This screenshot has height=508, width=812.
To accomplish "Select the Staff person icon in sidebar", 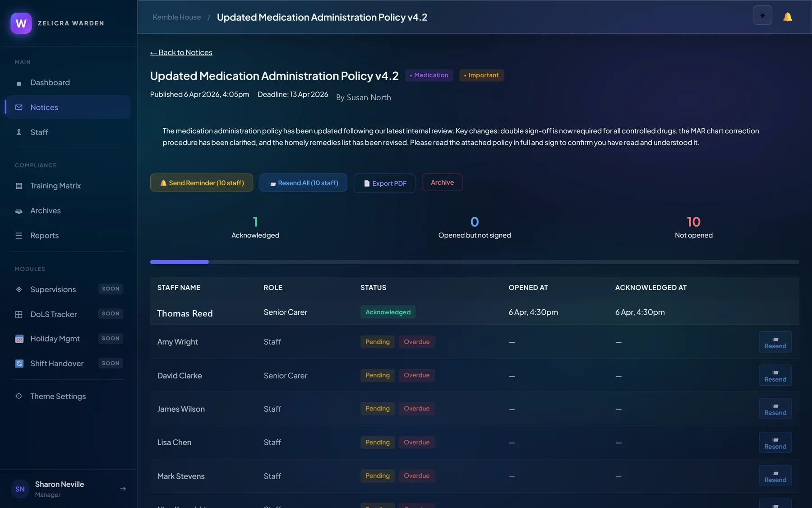I will pyautogui.click(x=18, y=132).
